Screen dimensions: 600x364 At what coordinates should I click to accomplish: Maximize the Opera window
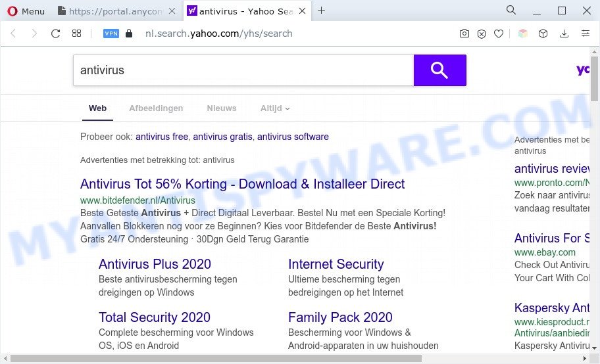[562, 11]
